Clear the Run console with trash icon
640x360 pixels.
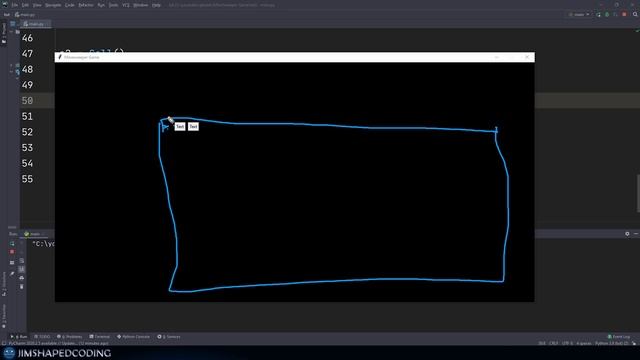tap(22, 287)
